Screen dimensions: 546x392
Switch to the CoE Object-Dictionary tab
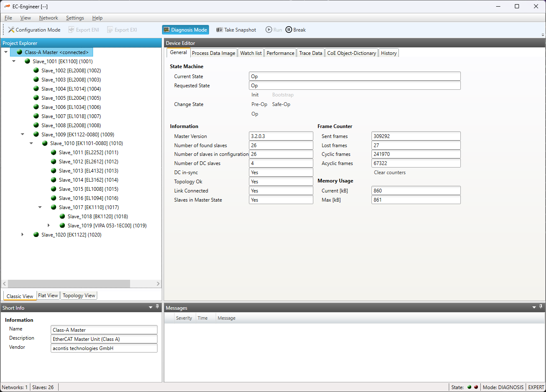(x=352, y=53)
